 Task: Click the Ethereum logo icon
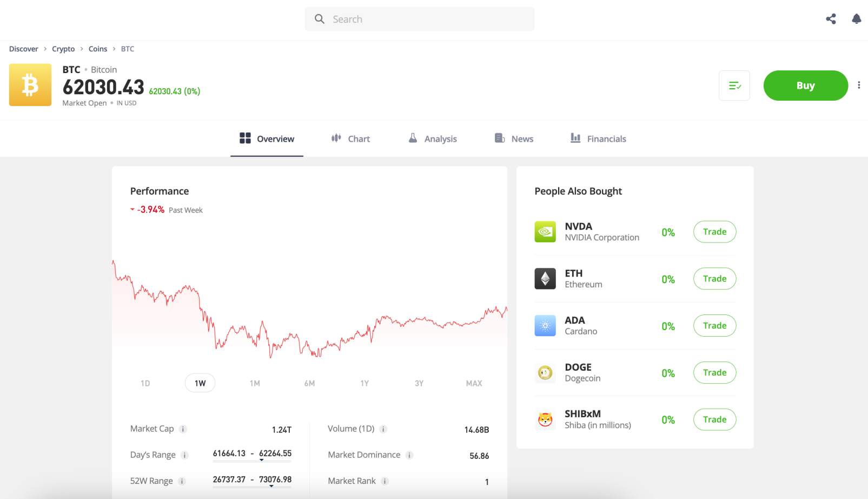(545, 279)
